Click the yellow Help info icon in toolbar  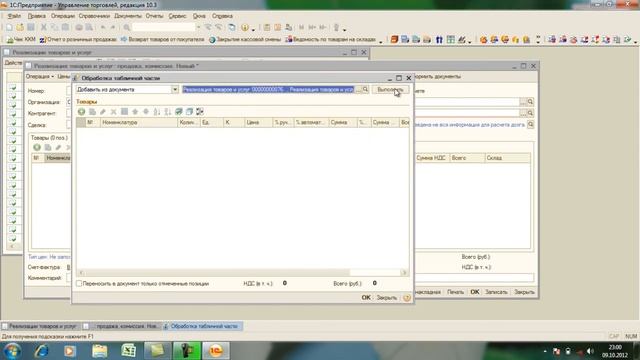245,27
